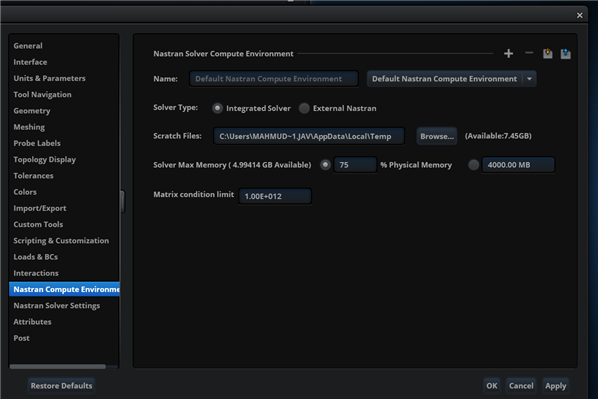Image resolution: width=598 pixels, height=399 pixels.
Task: Select Integrated Solver radio button
Action: (217, 108)
